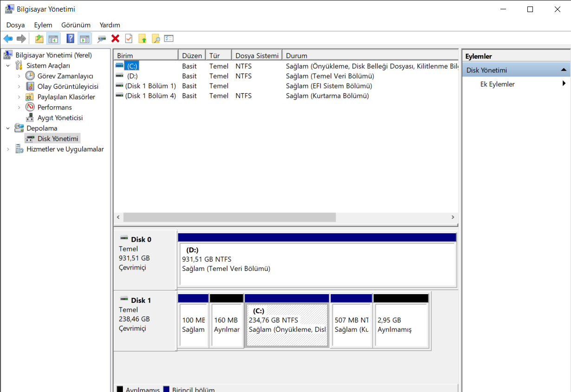Collapse the Disk Yönetimi actions section arrow
571x392 pixels.
pyautogui.click(x=564, y=70)
